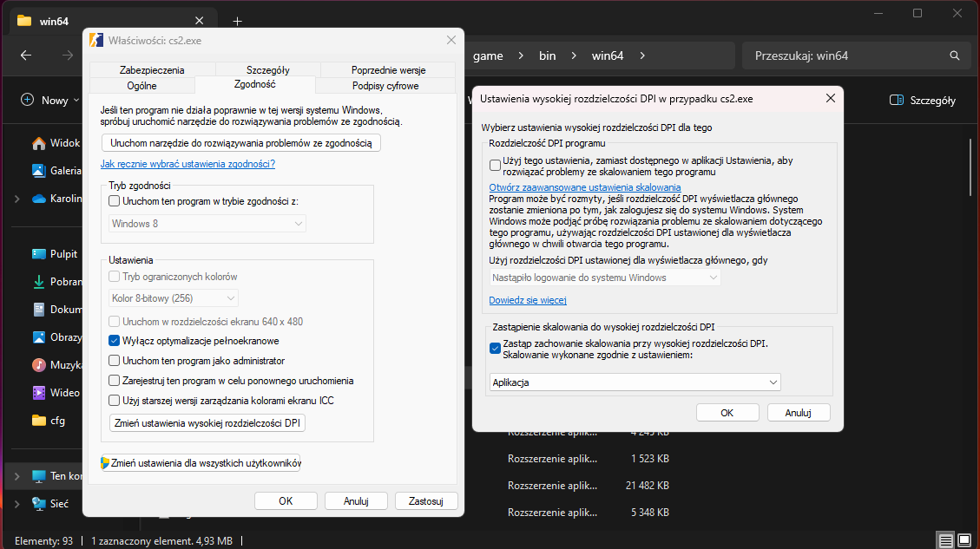
Task: Click the Sieć network icon
Action: click(39, 503)
